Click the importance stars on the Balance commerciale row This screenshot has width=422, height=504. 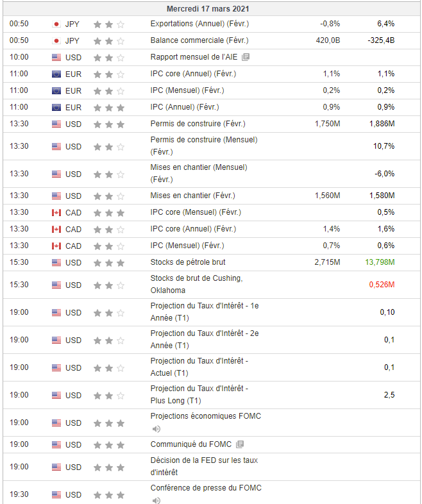click(108, 40)
